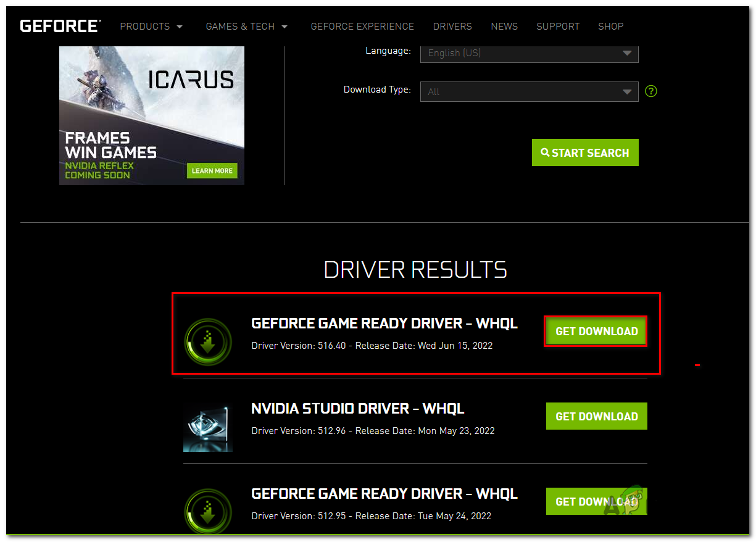Click the download icon for driver 512.95
The height and width of the screenshot is (542, 756).
tap(208, 511)
